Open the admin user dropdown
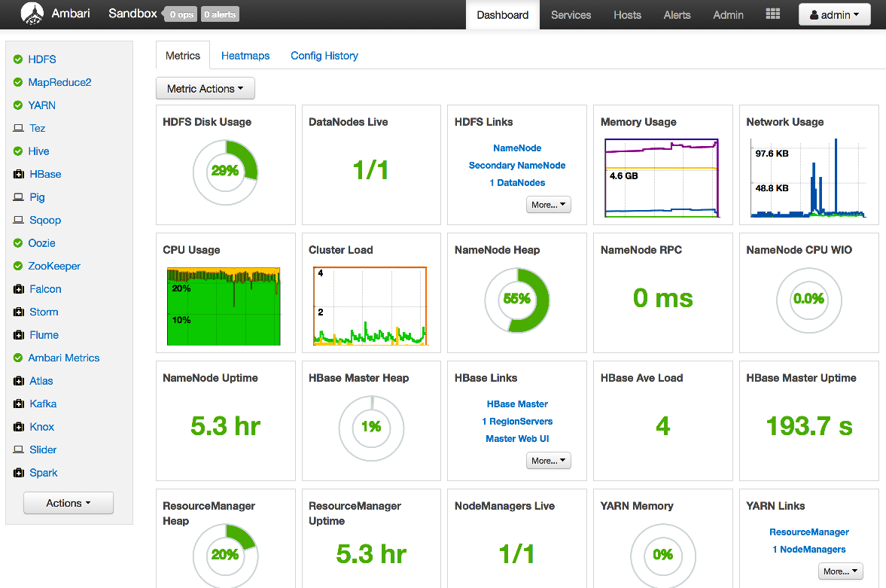 [x=834, y=15]
